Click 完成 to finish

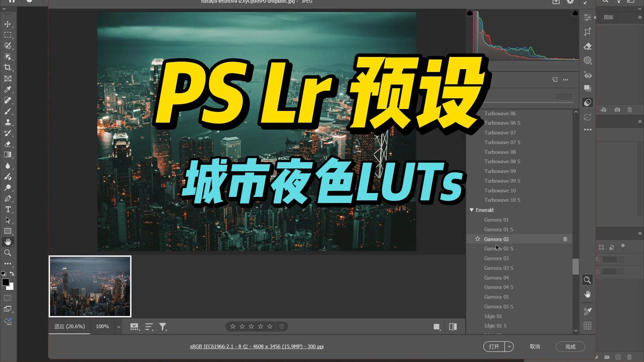click(570, 347)
